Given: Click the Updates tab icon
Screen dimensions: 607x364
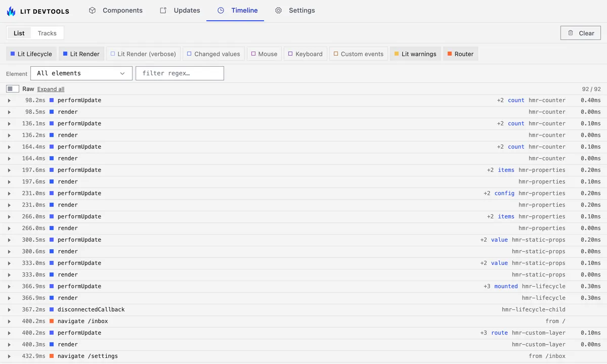Looking at the screenshot, I should pos(163,10).
